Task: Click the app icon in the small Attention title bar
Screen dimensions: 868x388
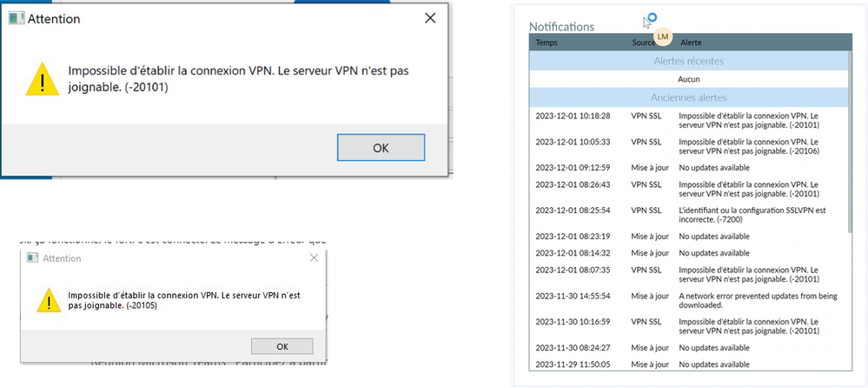Action: point(32,258)
